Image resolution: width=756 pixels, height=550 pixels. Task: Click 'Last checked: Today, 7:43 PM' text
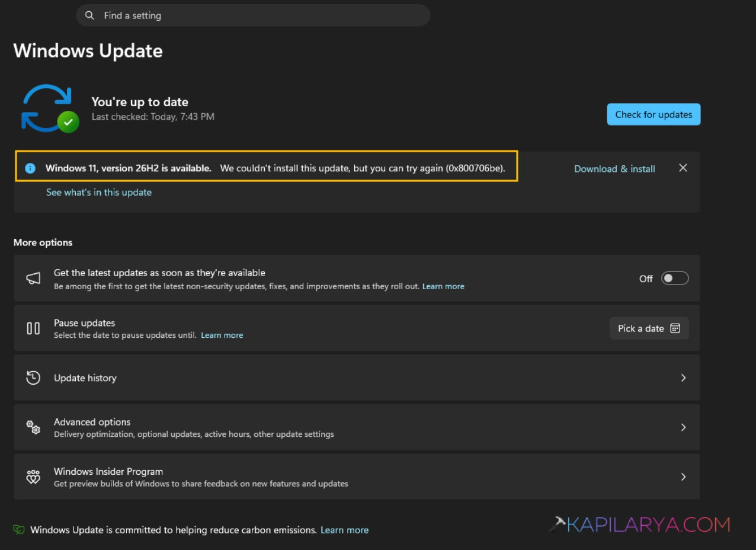[153, 117]
